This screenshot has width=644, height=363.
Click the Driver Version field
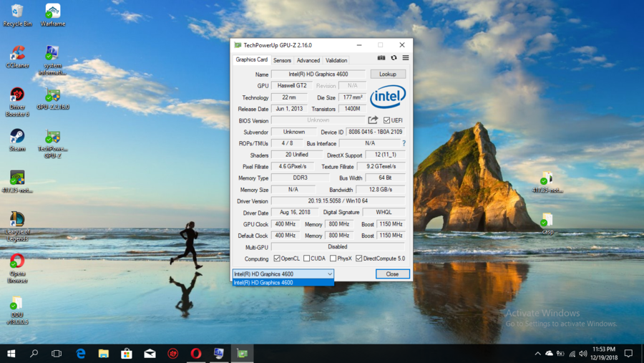tap(338, 201)
